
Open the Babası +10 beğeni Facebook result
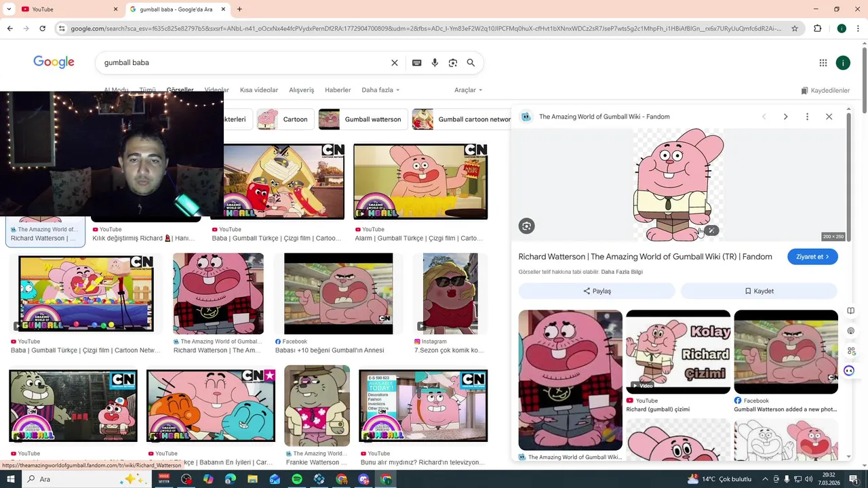pyautogui.click(x=338, y=293)
